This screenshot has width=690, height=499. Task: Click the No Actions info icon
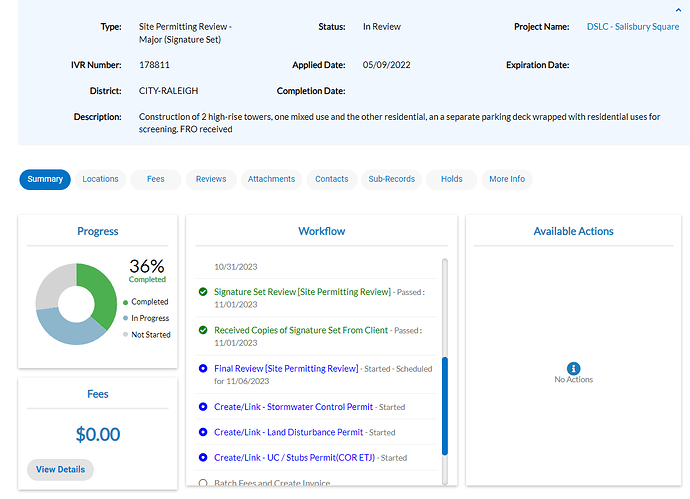click(573, 368)
